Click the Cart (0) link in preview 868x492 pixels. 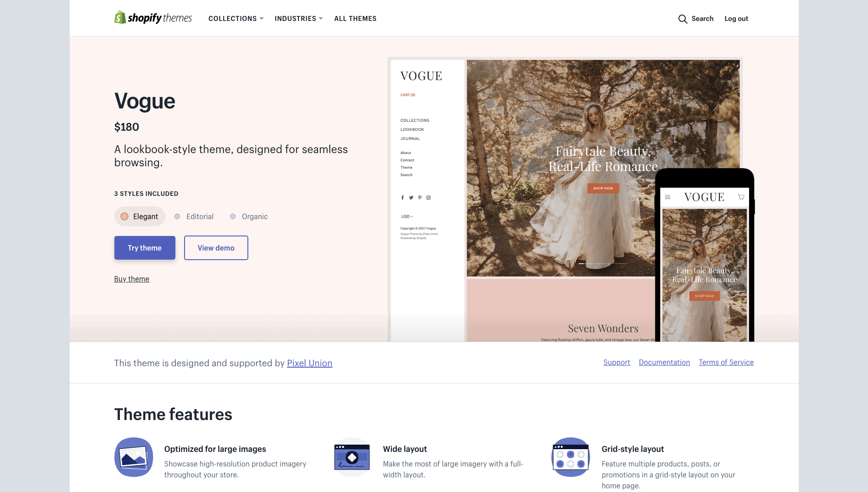coord(408,95)
